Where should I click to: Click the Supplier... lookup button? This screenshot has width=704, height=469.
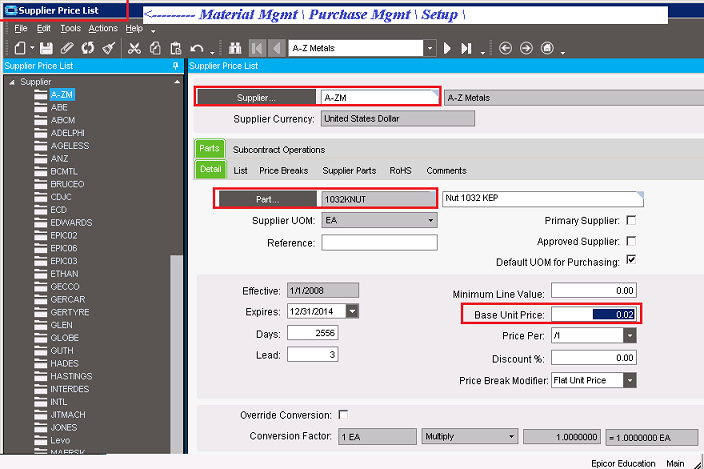(x=256, y=97)
